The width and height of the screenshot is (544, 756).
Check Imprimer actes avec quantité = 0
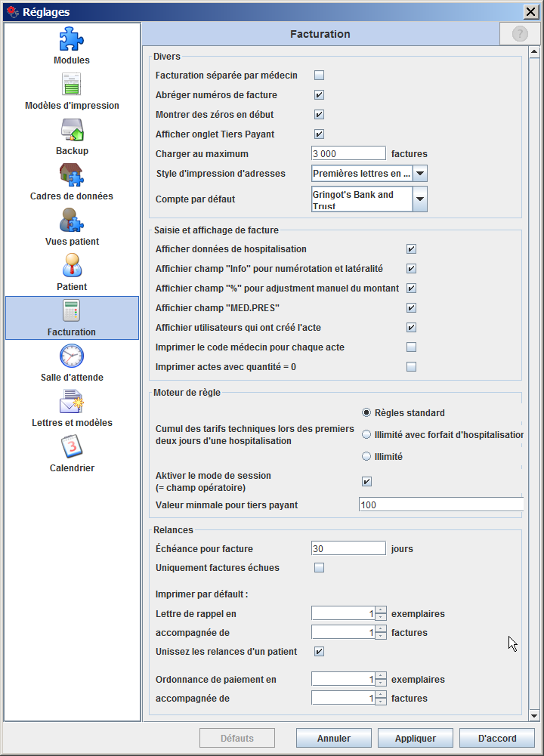tap(411, 367)
